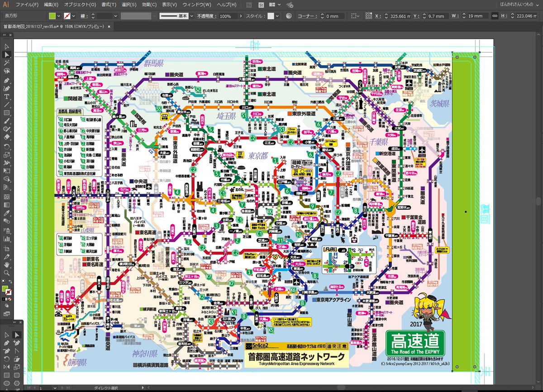
Task: Select the Line Segment tool
Action: click(7, 104)
